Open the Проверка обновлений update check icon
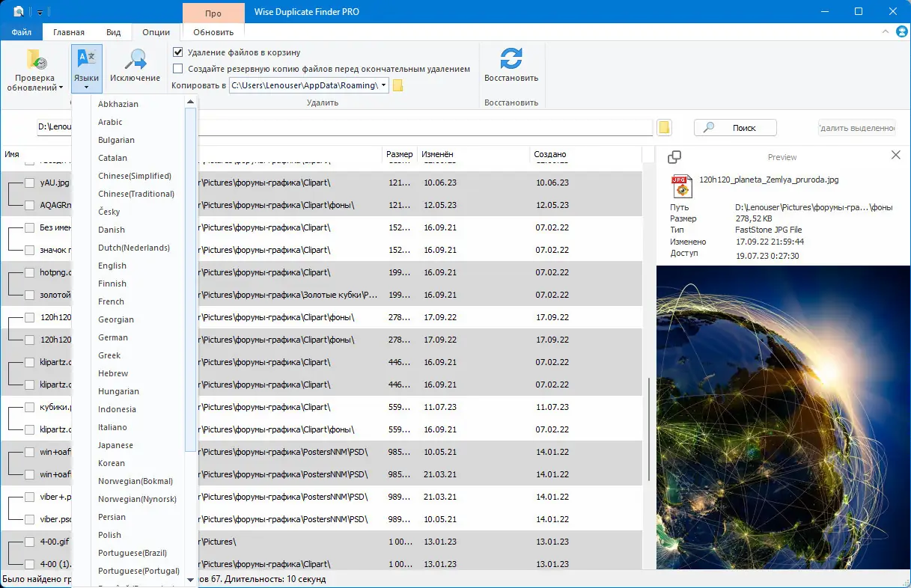Viewport: 911px width, 588px height. 35,61
